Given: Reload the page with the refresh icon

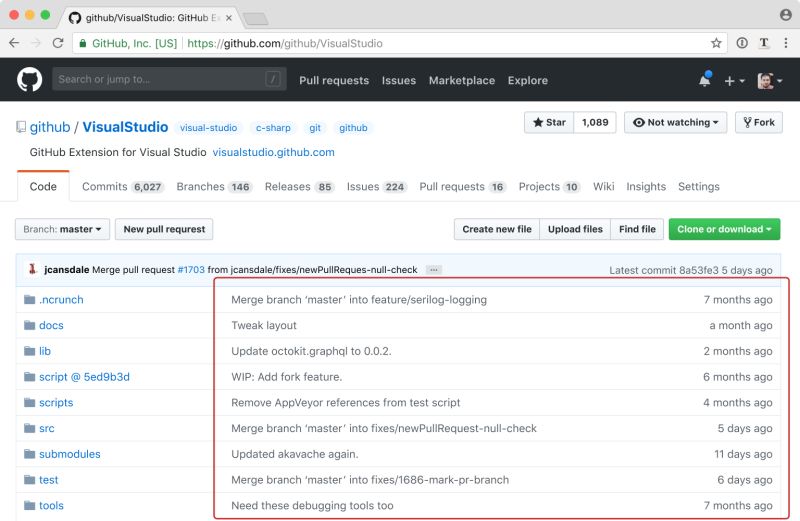Looking at the screenshot, I should (x=58, y=43).
